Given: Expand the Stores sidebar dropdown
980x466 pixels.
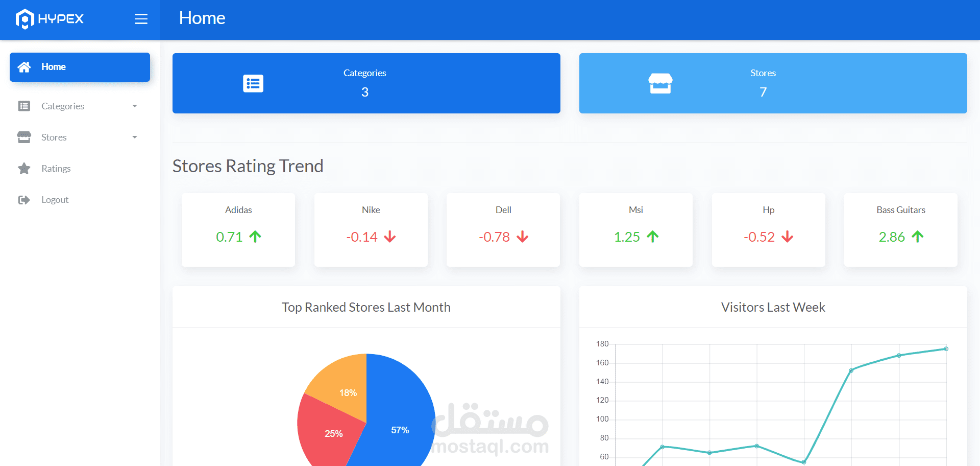Looking at the screenshot, I should (134, 137).
